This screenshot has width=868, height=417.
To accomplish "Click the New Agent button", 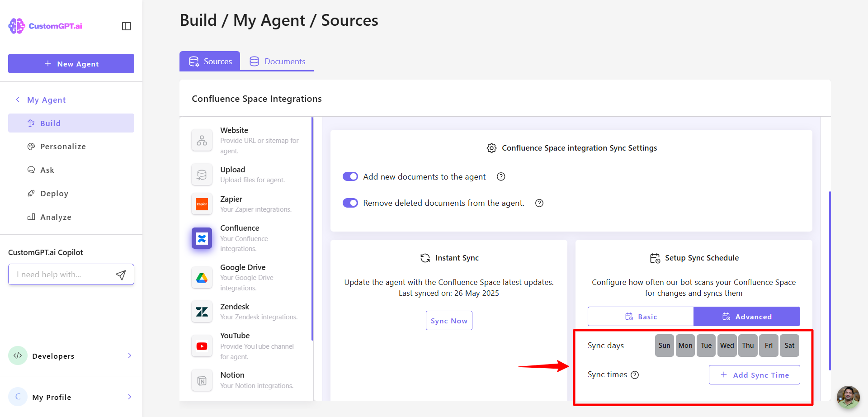I will [x=71, y=64].
